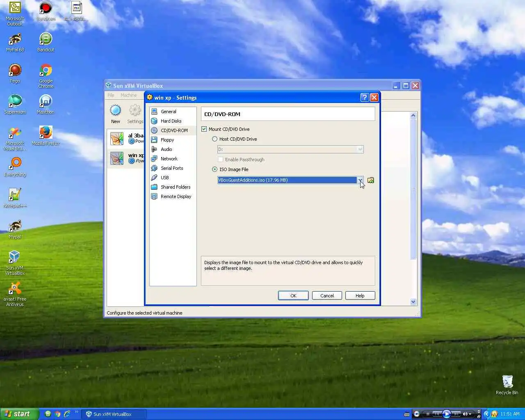Click Help button in settings dialog
The width and height of the screenshot is (525, 420).
(360, 296)
